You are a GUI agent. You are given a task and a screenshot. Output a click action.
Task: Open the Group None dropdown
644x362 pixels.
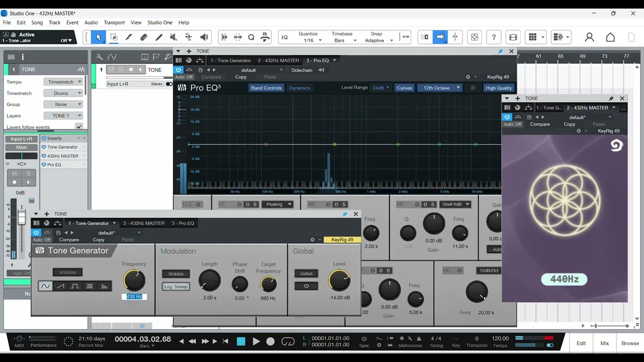[x=63, y=104]
